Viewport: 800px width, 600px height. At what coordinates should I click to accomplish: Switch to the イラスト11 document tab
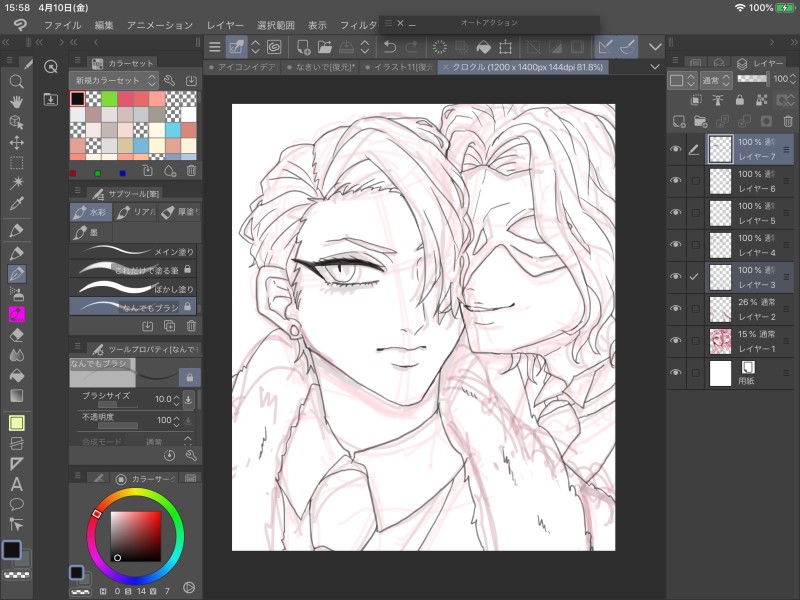(x=399, y=67)
